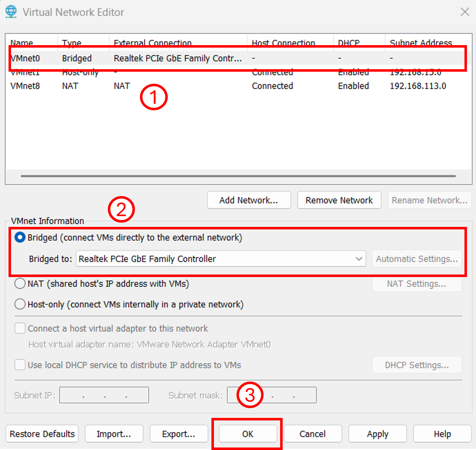The width and height of the screenshot is (476, 450).
Task: Select the VMnet0 Bridged network row
Action: (238, 58)
